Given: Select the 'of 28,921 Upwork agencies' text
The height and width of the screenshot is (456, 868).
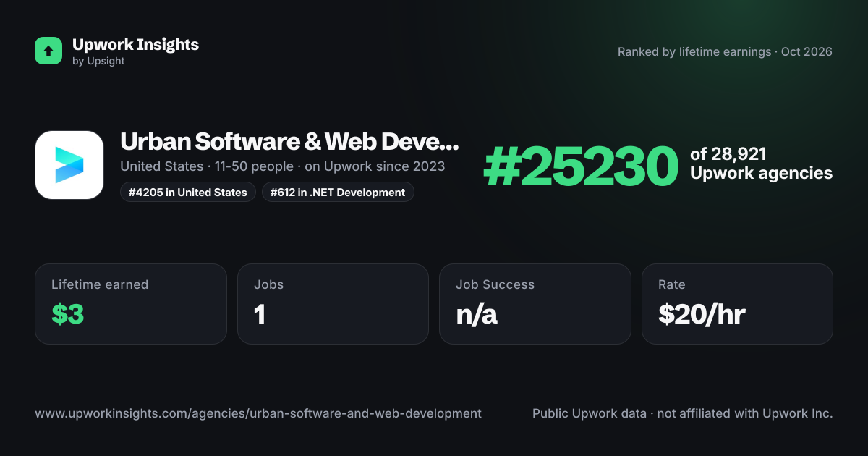Looking at the screenshot, I should click(x=761, y=164).
